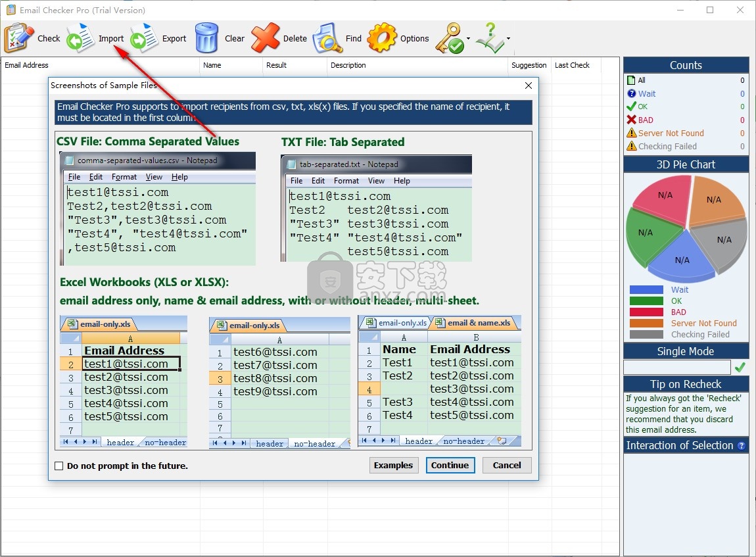Click 'tab-separated.txt - Notepad' sample title
Viewport: 756px width, 557px height.
point(348,164)
